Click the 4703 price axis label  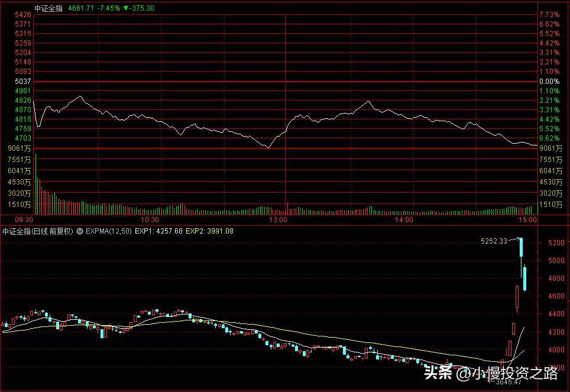tap(23, 138)
